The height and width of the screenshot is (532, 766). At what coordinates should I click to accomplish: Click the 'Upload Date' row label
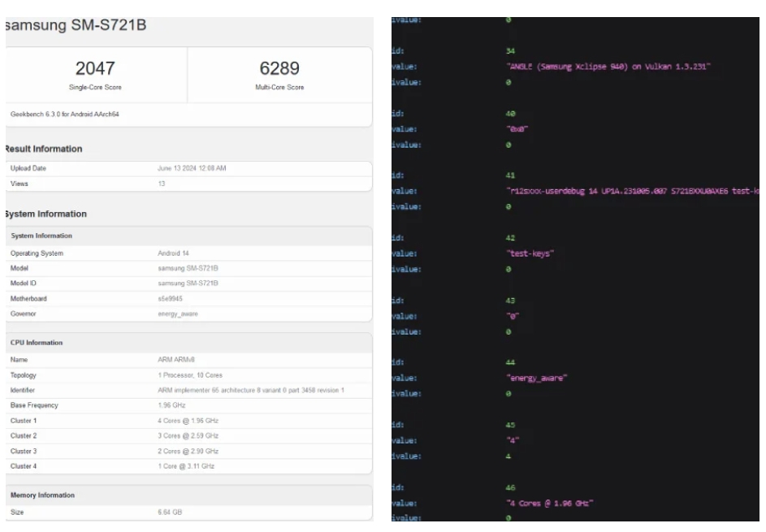click(x=28, y=169)
